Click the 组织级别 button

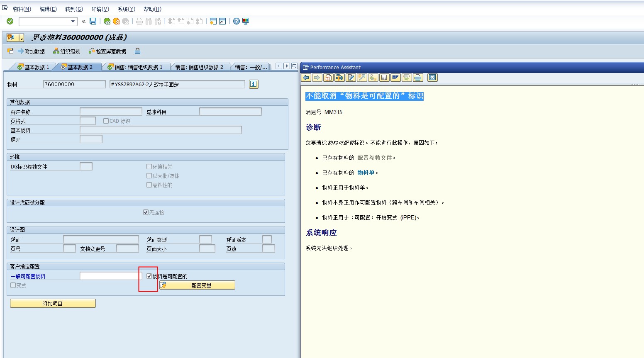point(67,51)
